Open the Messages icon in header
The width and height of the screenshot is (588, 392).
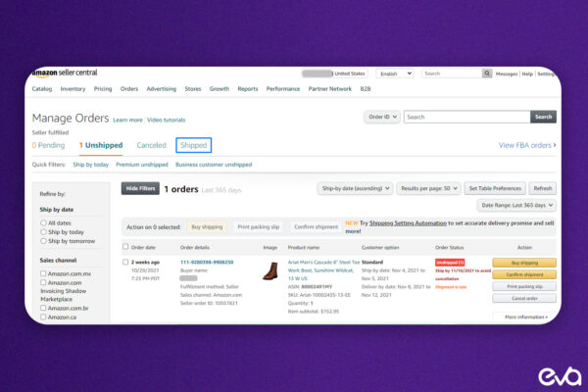[x=506, y=73]
